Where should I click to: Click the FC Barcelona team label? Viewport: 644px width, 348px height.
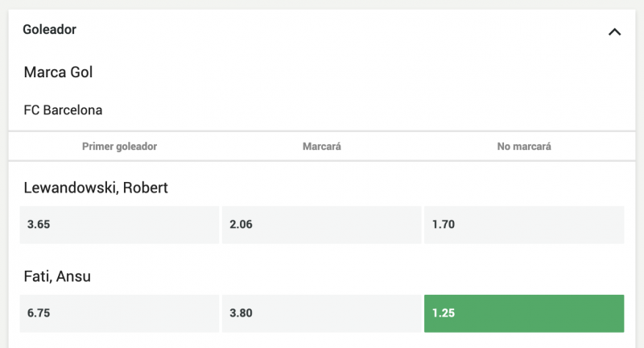(64, 110)
